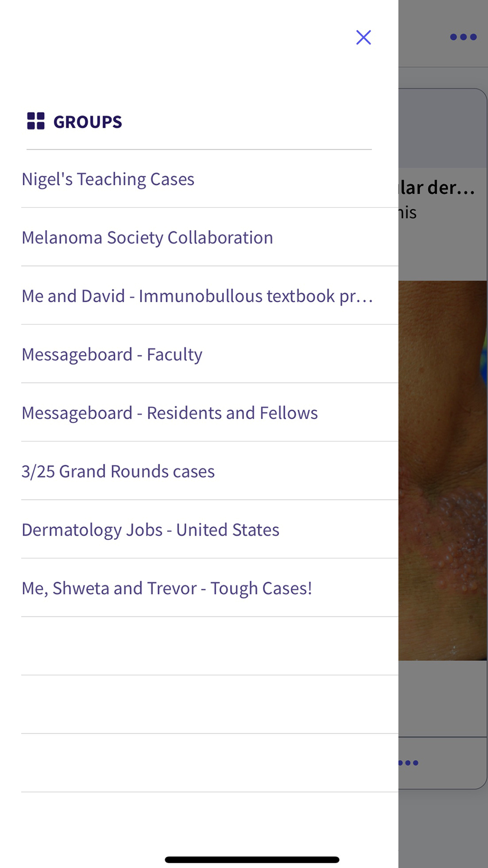Open Nigel's Teaching Cases group
Viewport: 488px width, 868px height.
(108, 179)
